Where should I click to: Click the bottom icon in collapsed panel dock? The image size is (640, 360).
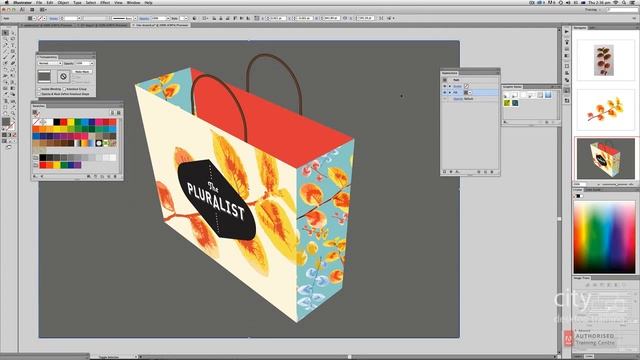pos(567,100)
